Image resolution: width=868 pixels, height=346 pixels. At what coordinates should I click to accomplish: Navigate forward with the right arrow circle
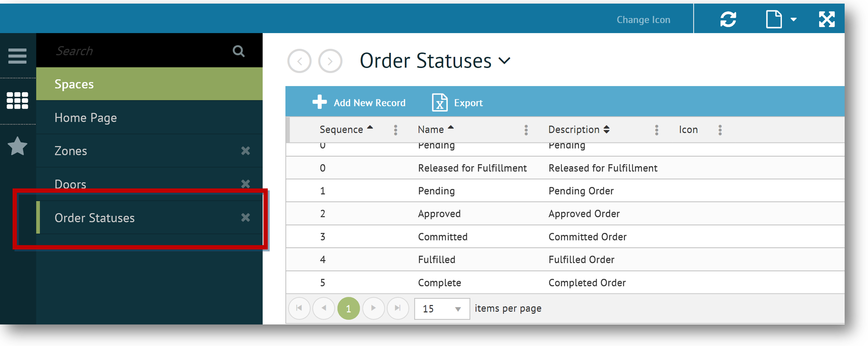pyautogui.click(x=330, y=61)
